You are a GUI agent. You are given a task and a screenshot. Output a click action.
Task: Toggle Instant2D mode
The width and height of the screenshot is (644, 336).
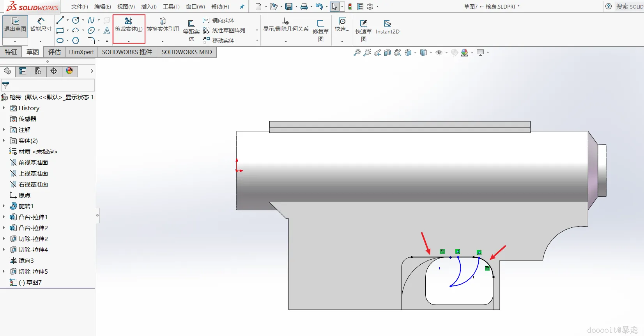pyautogui.click(x=387, y=27)
